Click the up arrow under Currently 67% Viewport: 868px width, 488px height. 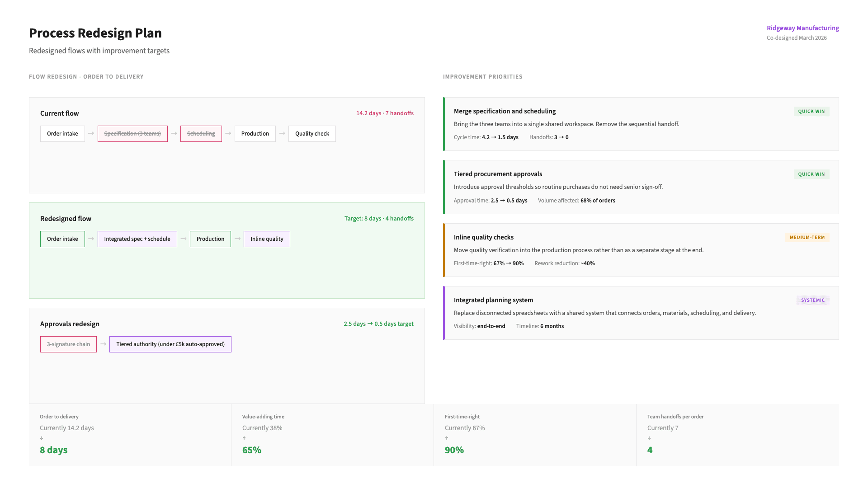(447, 438)
